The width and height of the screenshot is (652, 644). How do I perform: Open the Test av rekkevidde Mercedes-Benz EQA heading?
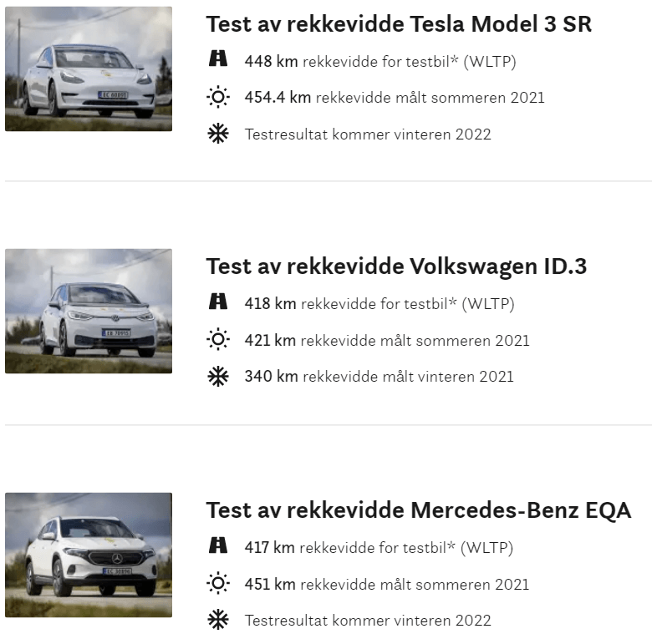point(418,510)
